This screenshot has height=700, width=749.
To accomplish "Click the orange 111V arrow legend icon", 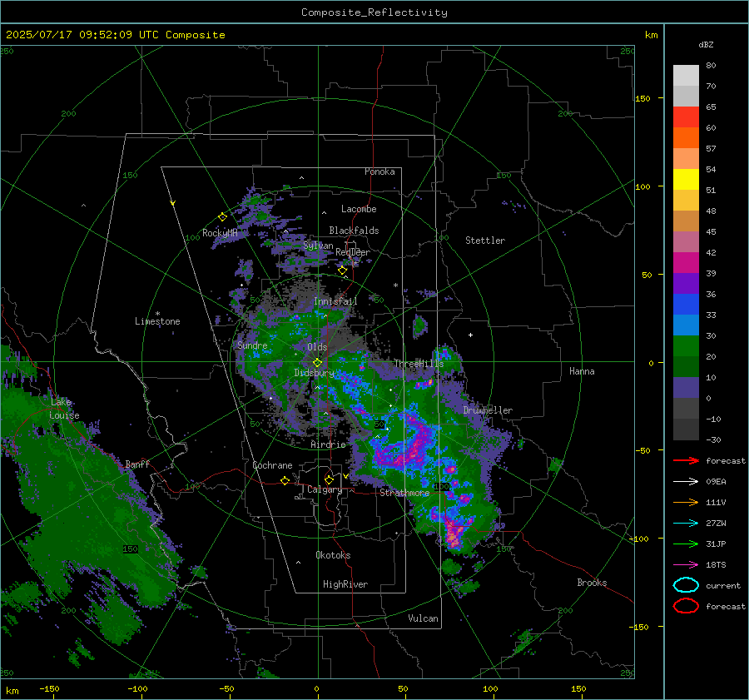I will point(686,502).
